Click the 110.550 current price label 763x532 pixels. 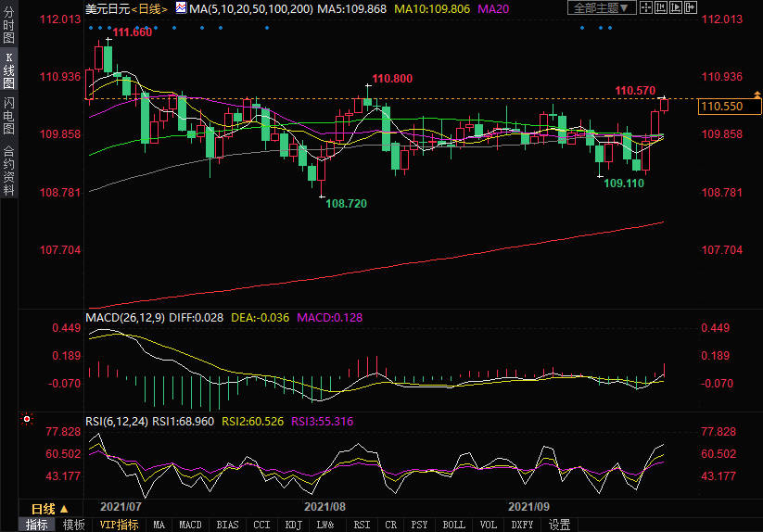[722, 107]
